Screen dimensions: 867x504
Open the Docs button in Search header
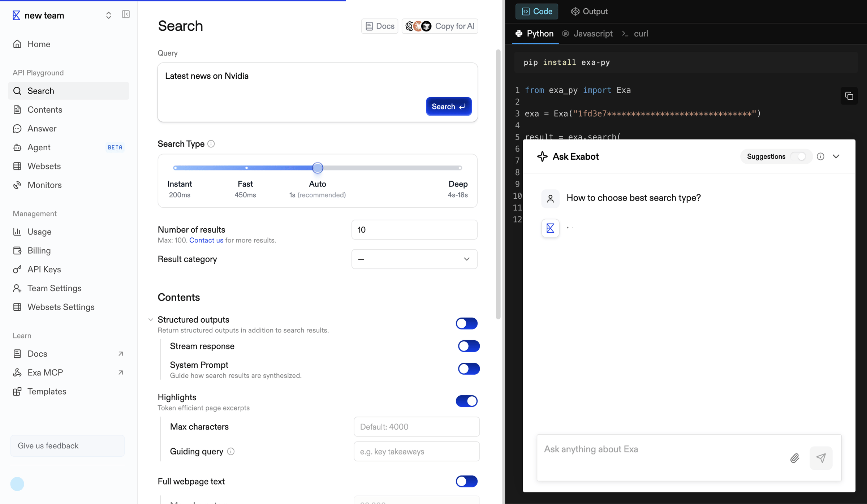[380, 26]
